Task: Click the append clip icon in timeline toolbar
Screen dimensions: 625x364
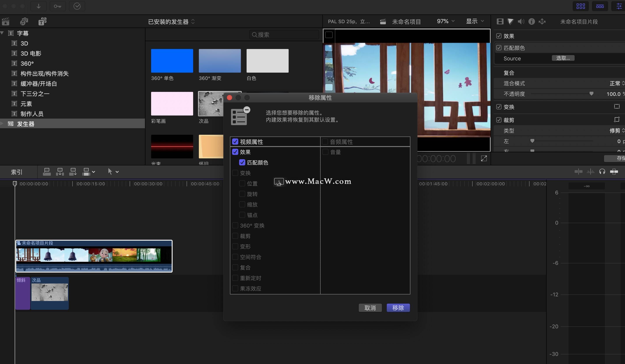Action: (x=73, y=172)
